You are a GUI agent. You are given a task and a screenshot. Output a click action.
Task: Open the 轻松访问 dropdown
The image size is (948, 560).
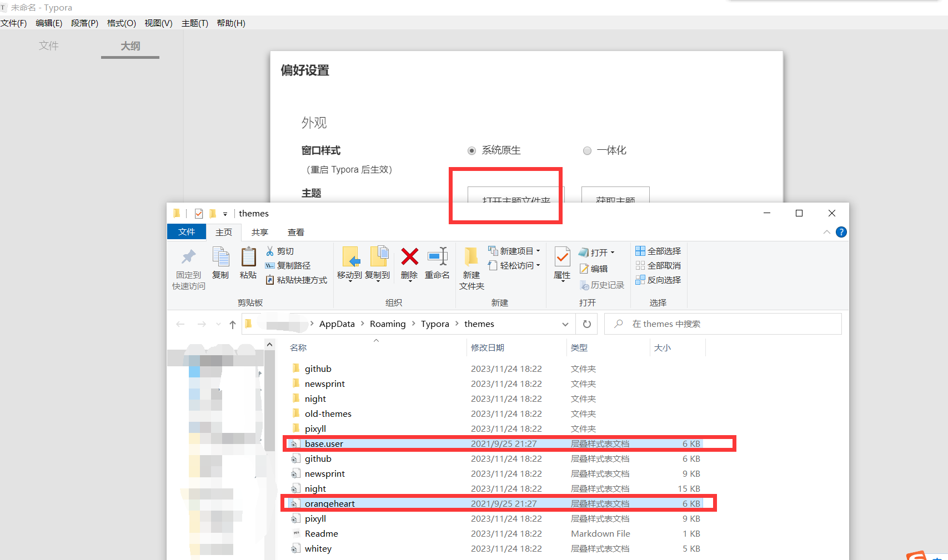point(514,266)
